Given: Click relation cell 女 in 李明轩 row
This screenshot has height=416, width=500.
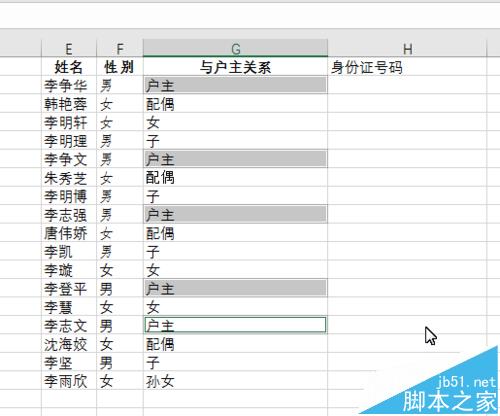Looking at the screenshot, I should (x=235, y=122).
